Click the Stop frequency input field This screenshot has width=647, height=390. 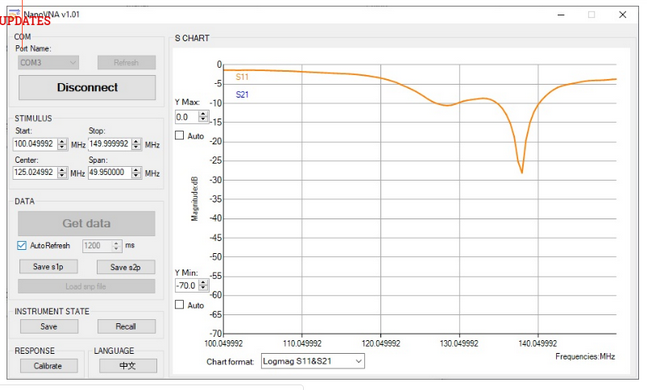click(110, 144)
